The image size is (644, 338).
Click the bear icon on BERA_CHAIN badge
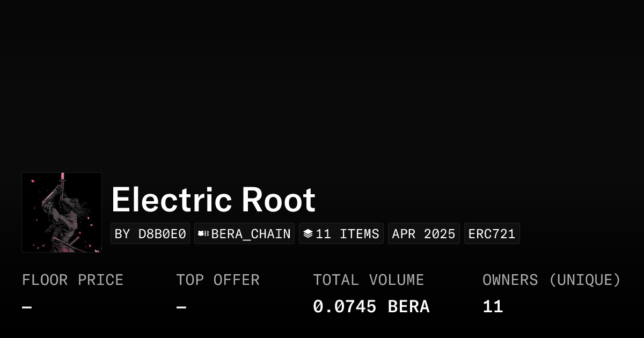tap(202, 233)
